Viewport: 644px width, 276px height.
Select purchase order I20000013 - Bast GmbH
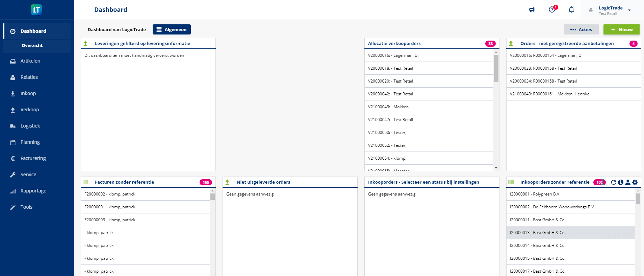(x=538, y=233)
